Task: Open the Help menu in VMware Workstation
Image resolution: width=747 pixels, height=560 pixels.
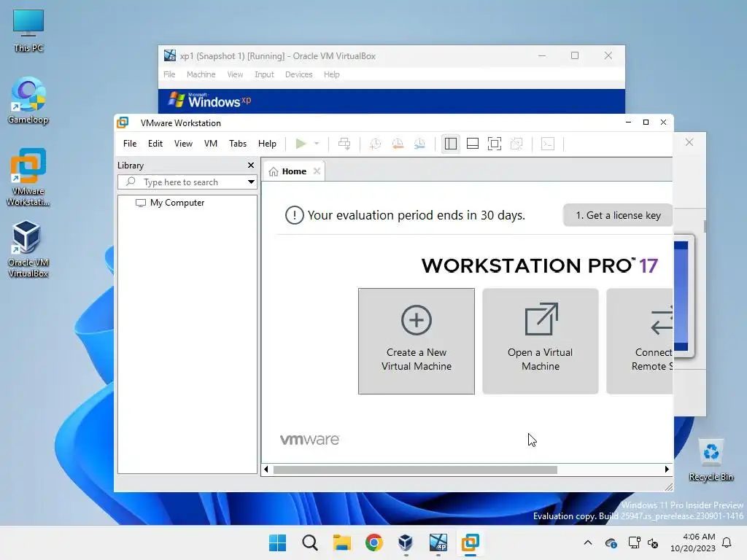Action: (x=267, y=144)
